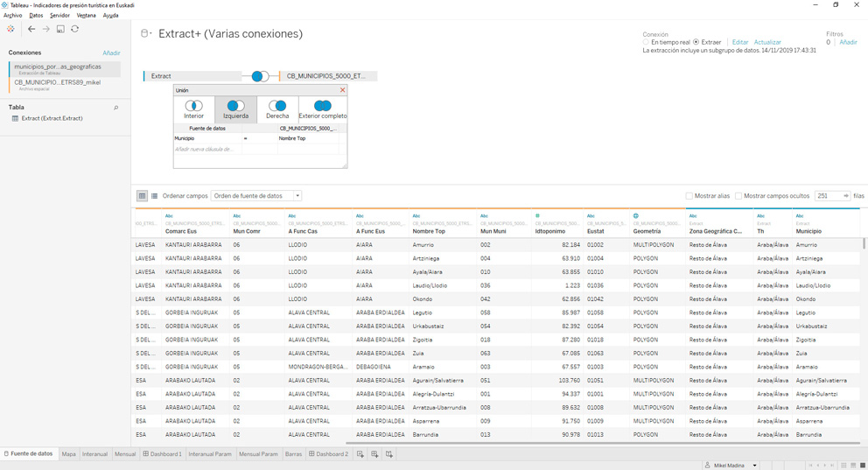Image resolution: width=868 pixels, height=470 pixels.
Task: Select the Extract (Extract.Extract) table
Action: coord(52,118)
